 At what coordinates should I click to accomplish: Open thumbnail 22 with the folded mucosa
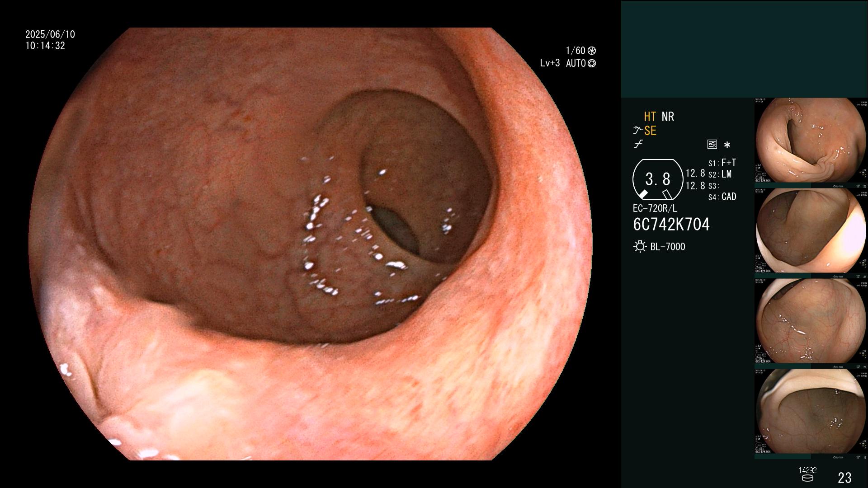click(x=811, y=140)
